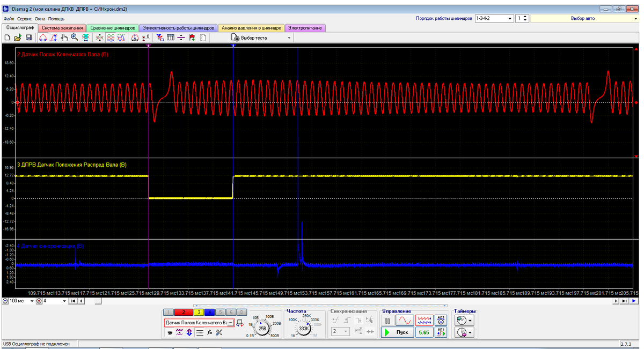The height and width of the screenshot is (349, 644).
Task: Open the Файл menu
Action: point(8,19)
